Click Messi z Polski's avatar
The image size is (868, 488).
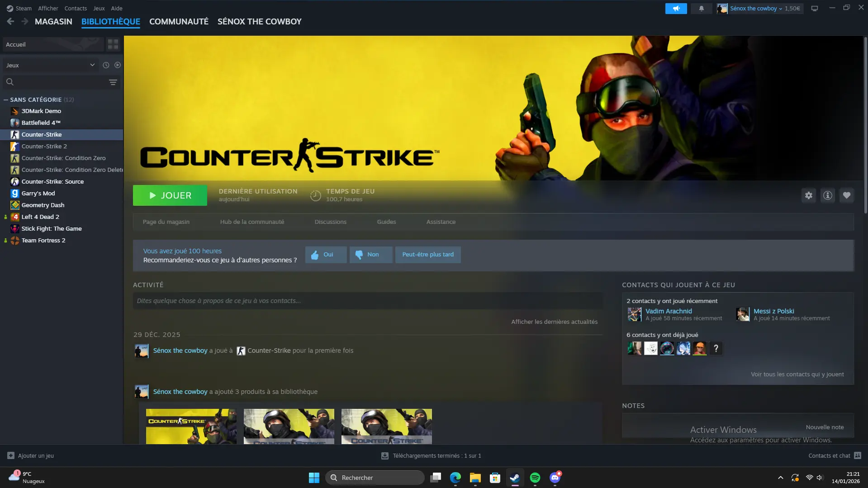[x=743, y=314]
